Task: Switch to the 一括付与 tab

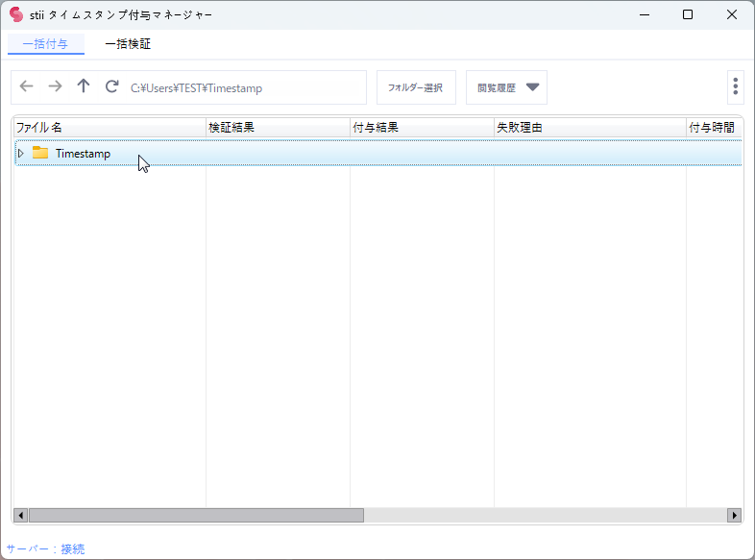Action: pos(45,43)
